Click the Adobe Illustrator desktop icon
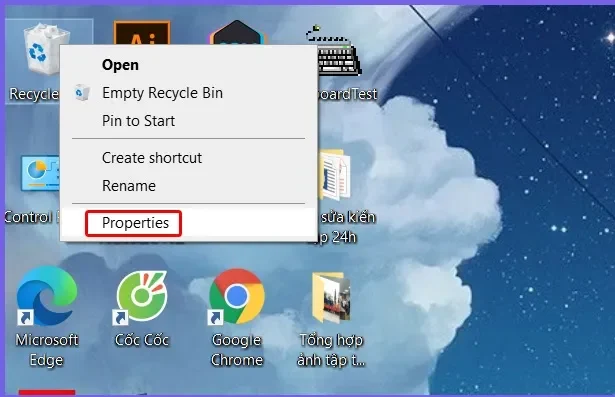The height and width of the screenshot is (397, 615). (x=142, y=33)
